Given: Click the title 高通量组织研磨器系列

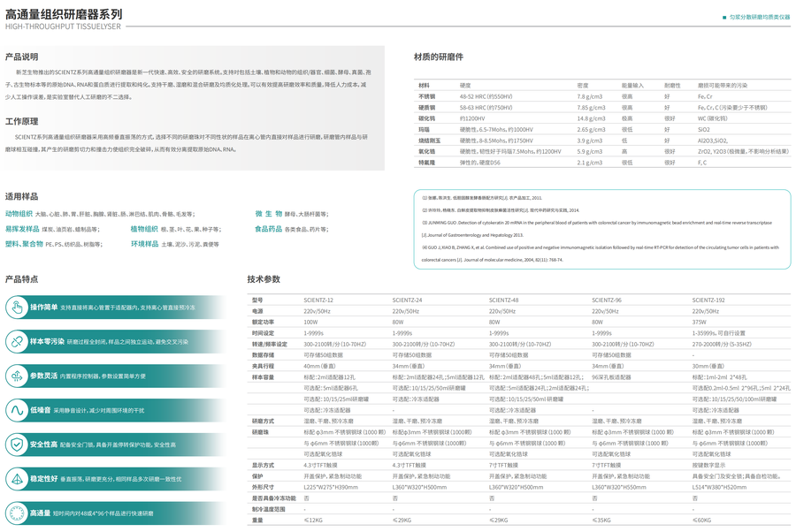Looking at the screenshot, I should pos(64,14).
